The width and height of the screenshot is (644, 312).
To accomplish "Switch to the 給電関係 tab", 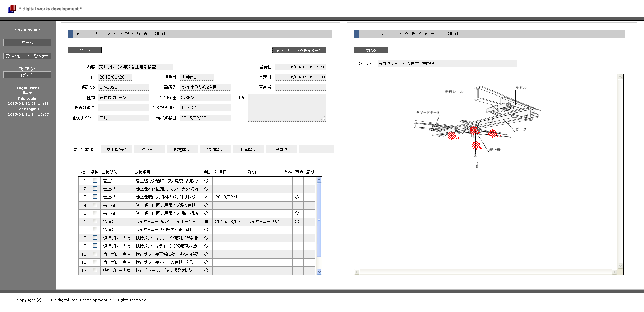I will 182,149.
